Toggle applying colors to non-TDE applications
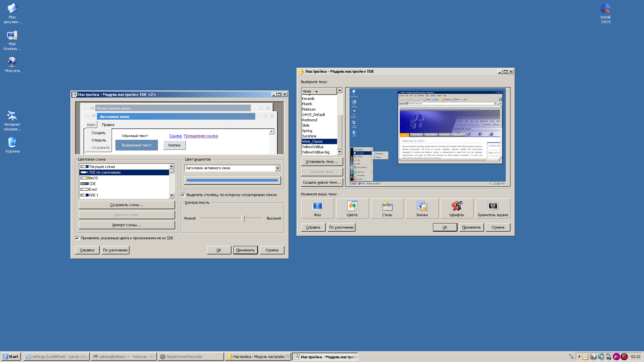Image resolution: width=644 pixels, height=362 pixels. click(x=77, y=238)
